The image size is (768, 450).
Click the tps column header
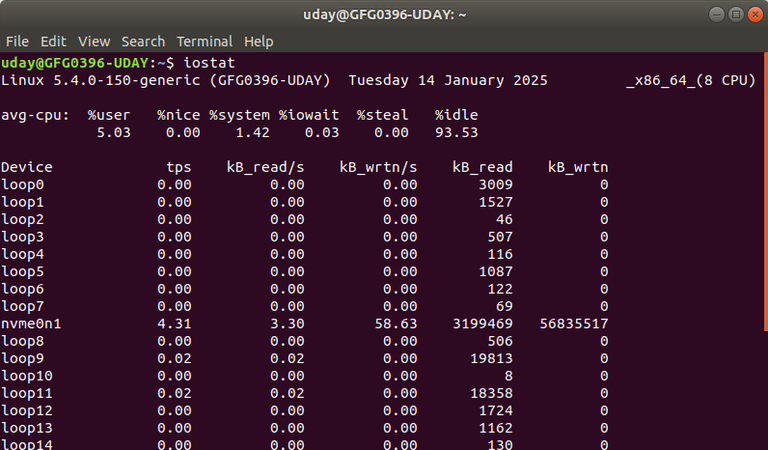tap(178, 167)
